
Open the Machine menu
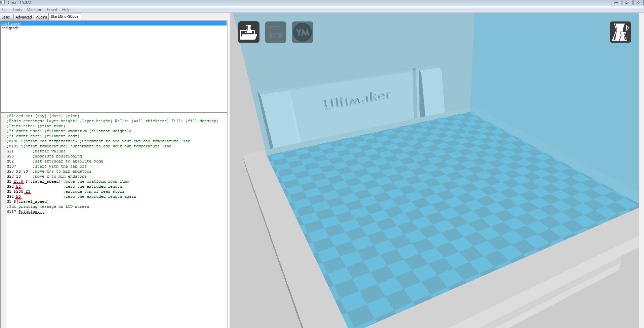coord(34,10)
